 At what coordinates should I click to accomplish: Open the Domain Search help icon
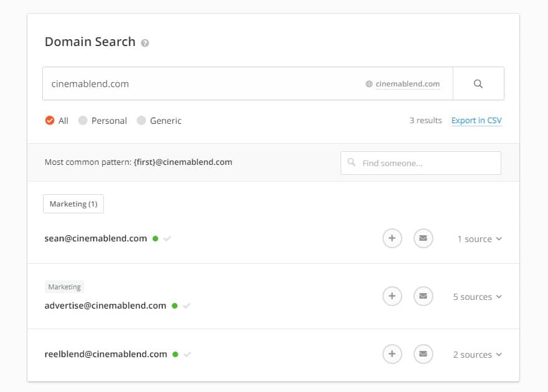144,43
